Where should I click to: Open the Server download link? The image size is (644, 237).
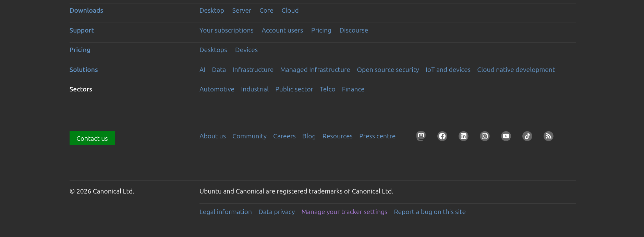(242, 11)
